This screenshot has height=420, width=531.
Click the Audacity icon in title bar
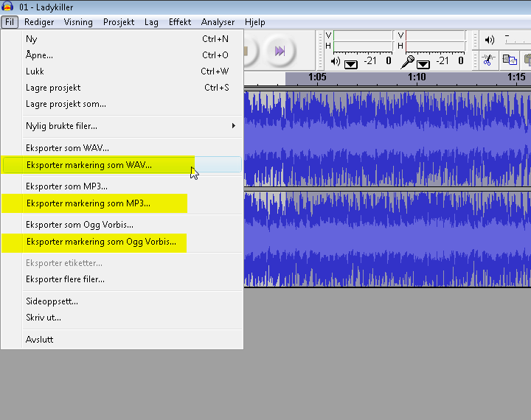pyautogui.click(x=8, y=7)
